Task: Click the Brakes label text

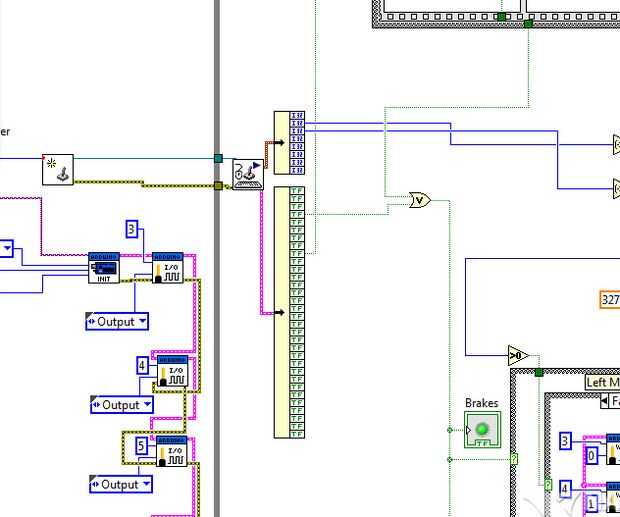Action: (482, 403)
